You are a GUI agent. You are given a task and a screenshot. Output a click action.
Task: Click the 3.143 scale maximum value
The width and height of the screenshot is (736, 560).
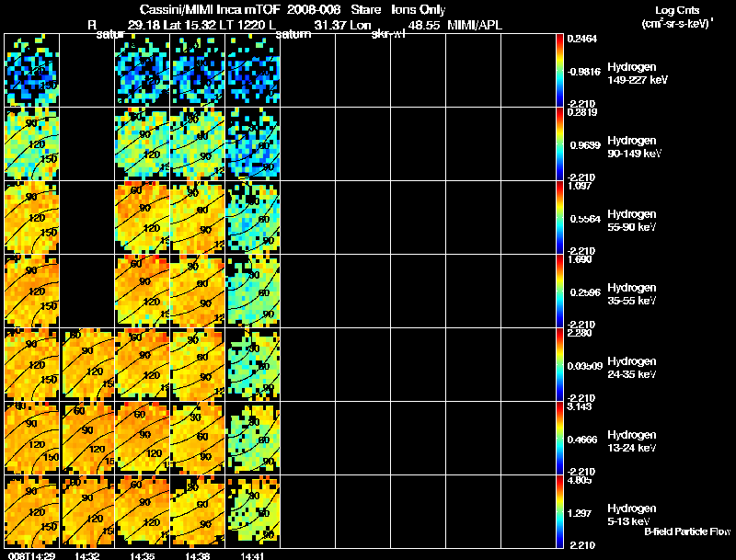tap(580, 406)
